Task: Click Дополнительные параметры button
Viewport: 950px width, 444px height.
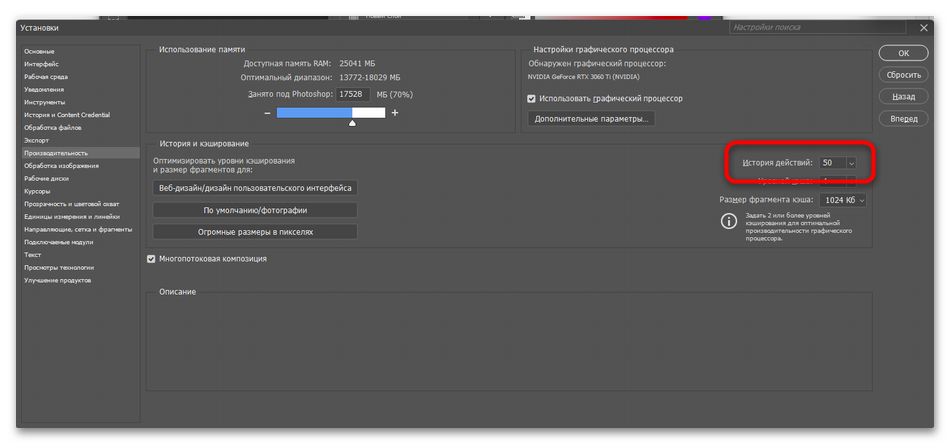Action: (x=591, y=119)
